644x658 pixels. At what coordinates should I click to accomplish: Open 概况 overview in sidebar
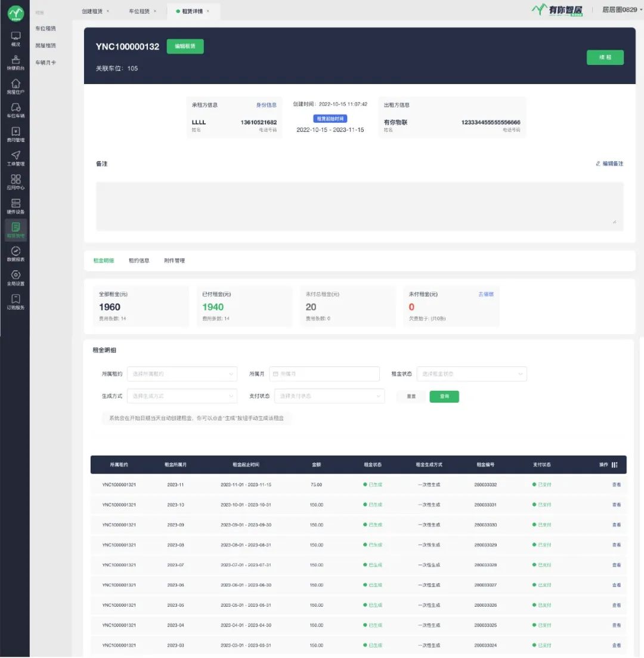(x=16, y=38)
